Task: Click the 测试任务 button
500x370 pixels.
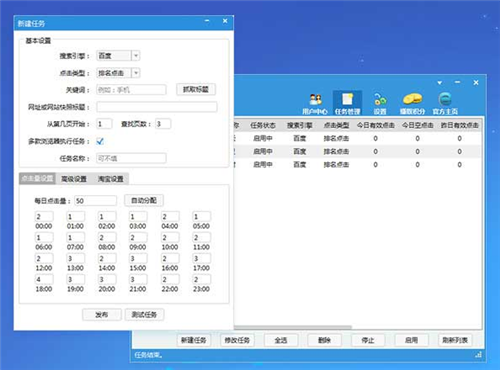Action: pos(144,315)
